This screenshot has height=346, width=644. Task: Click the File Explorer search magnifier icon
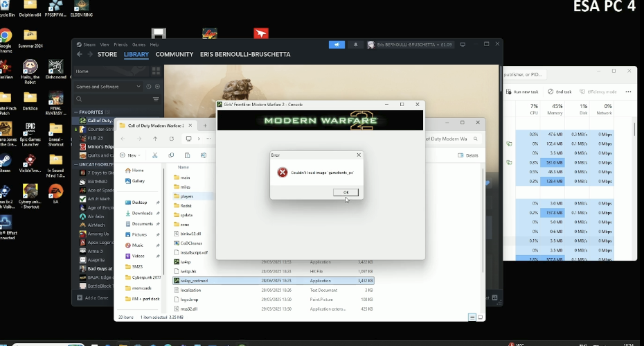pyautogui.click(x=475, y=139)
